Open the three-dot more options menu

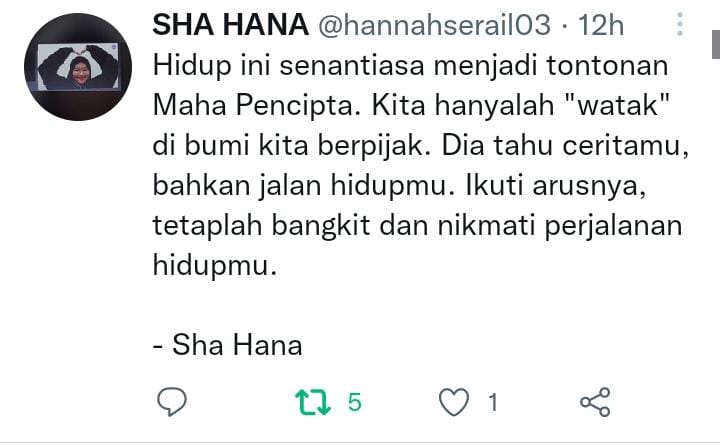coord(680,24)
